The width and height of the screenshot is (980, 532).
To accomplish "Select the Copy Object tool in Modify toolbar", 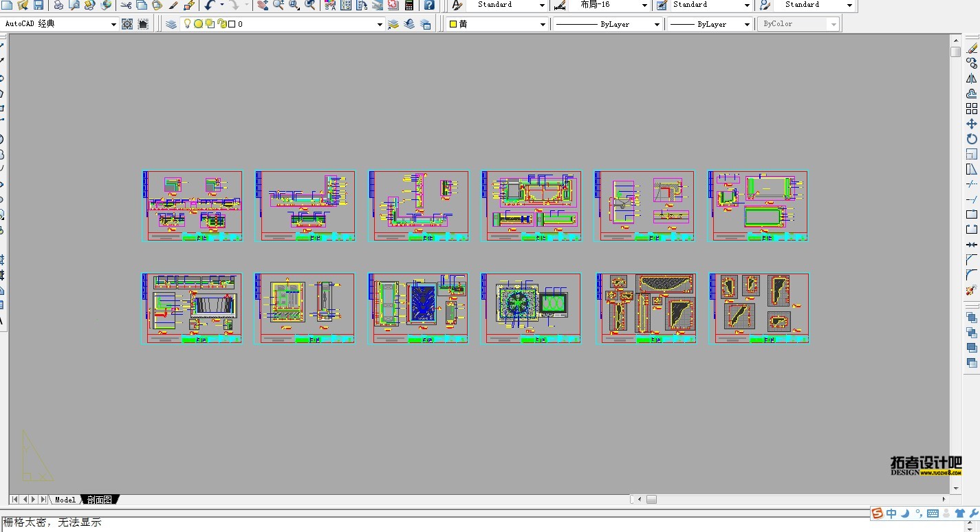I will coord(972,63).
